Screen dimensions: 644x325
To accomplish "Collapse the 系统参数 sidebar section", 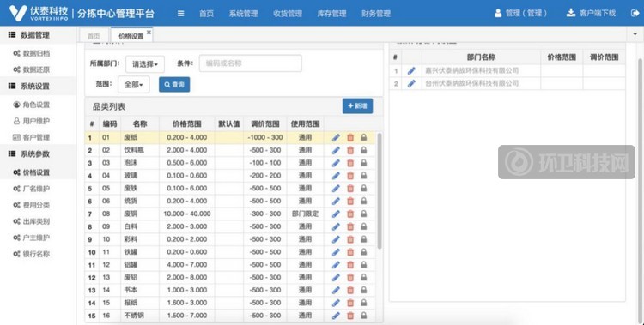I will (x=38, y=153).
